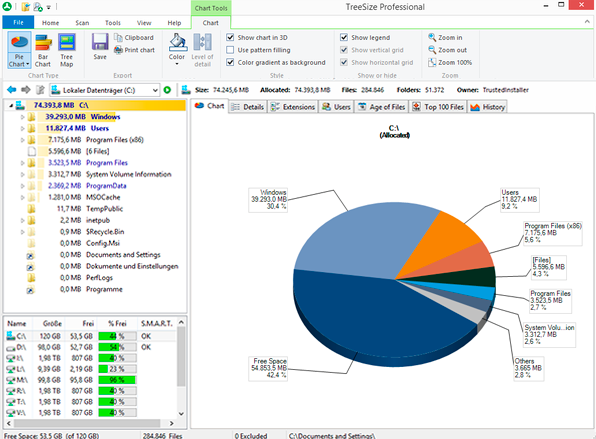This screenshot has height=439, width=596.
Task: Click Print chart
Action: [134, 50]
